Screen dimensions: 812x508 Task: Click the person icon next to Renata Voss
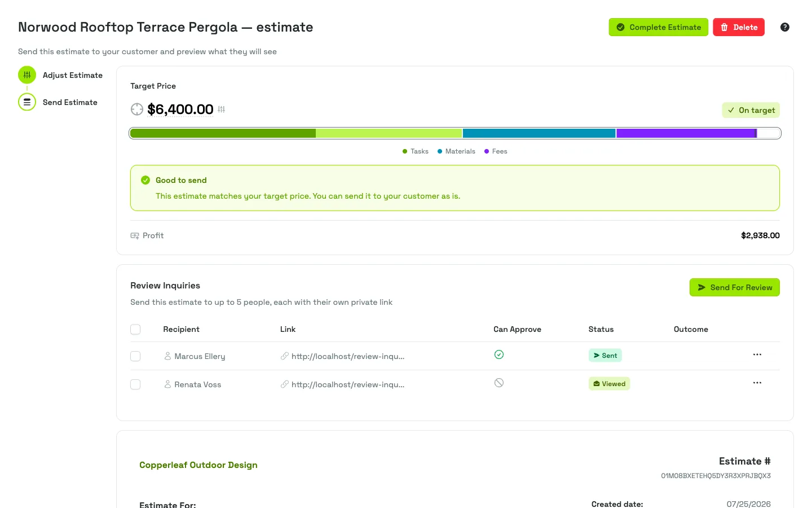coord(167,384)
